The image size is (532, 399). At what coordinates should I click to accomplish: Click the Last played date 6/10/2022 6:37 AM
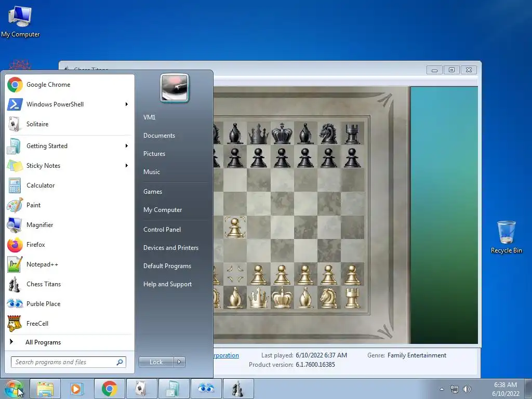pyautogui.click(x=321, y=355)
